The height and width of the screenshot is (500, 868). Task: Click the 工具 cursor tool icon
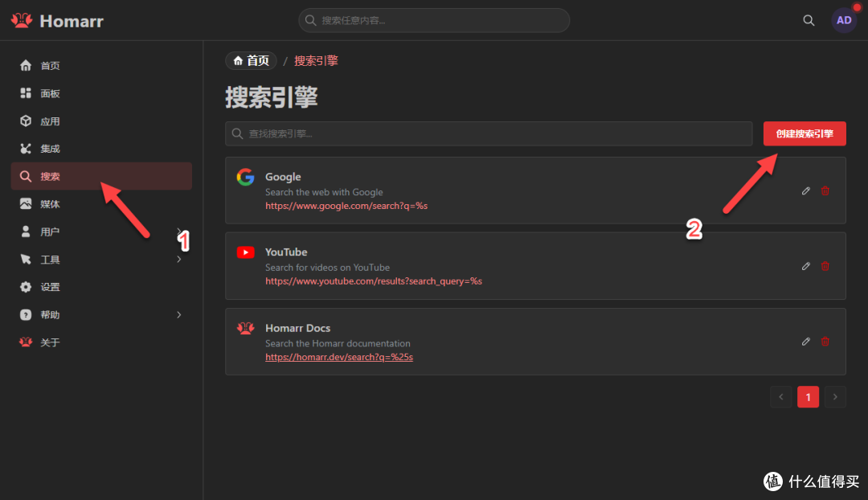[26, 259]
